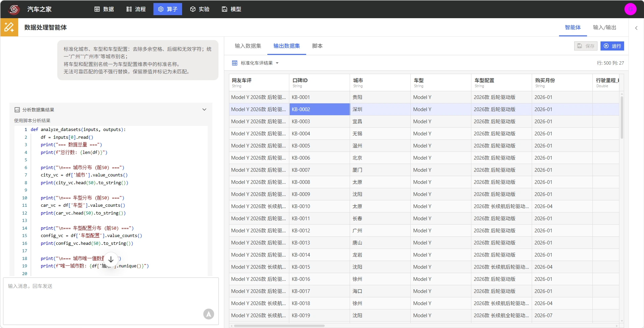Click the 购买月份 column header
Screen dimensions: 644x328
(x=562, y=83)
